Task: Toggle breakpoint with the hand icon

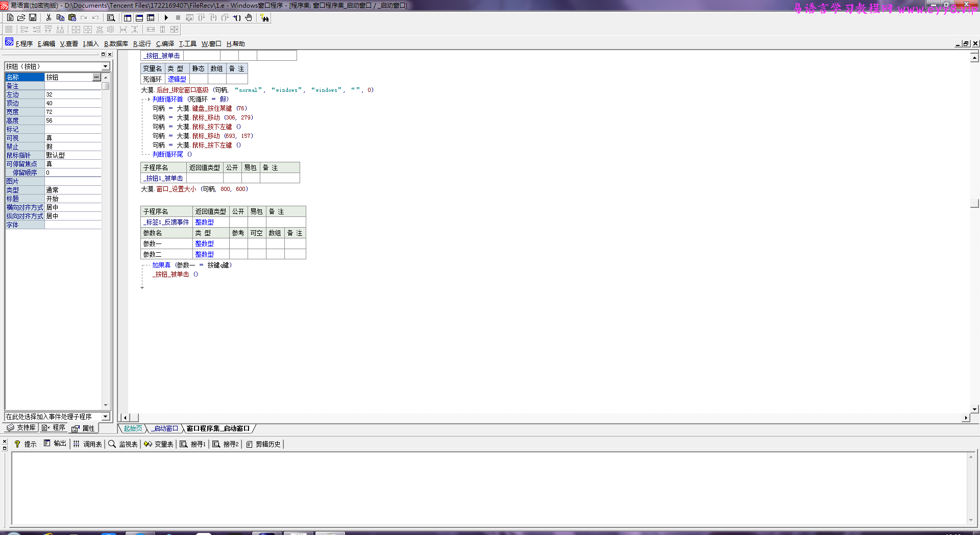Action: point(249,18)
